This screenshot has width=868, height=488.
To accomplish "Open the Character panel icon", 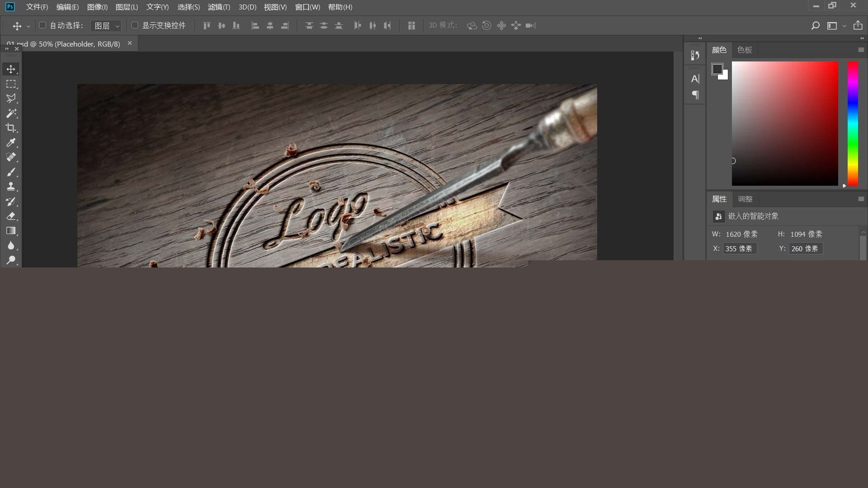I will tap(695, 79).
